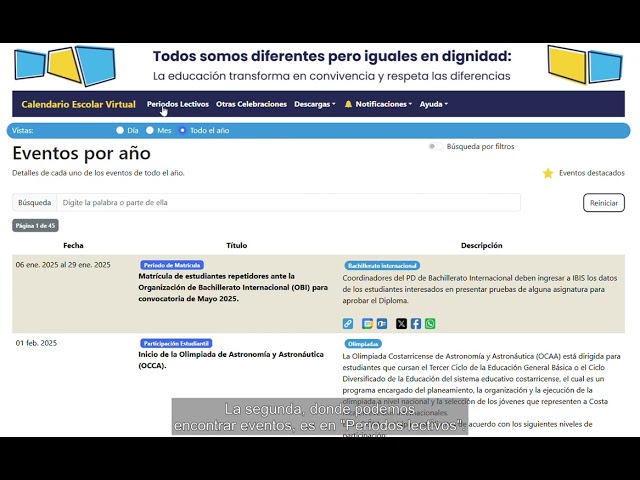Screen dimensions: 640x480
Task: Click the Descripción column header
Action: (x=482, y=245)
